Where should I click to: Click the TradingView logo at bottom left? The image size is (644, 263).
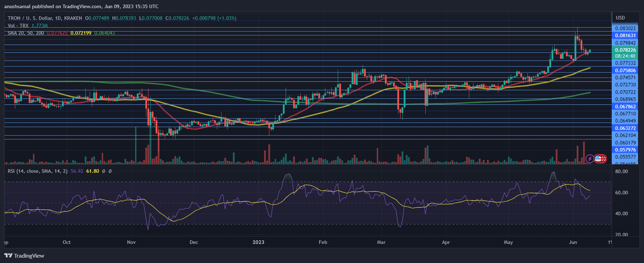click(24, 256)
